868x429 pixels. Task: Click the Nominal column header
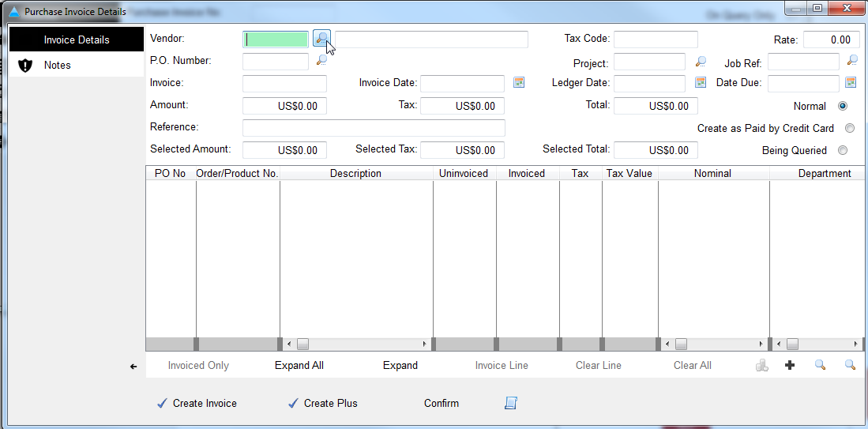(713, 173)
